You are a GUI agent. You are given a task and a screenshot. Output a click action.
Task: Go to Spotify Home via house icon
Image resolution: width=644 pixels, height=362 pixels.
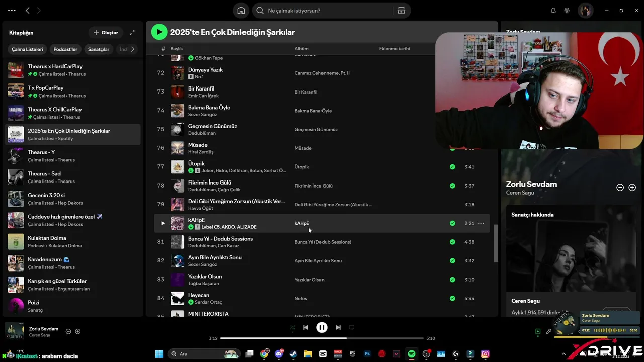241,11
